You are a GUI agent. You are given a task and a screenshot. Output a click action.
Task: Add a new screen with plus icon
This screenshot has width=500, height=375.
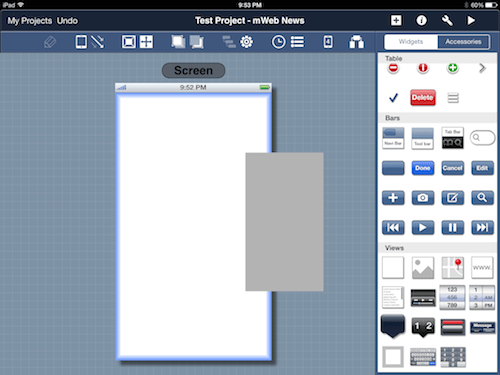tap(396, 21)
